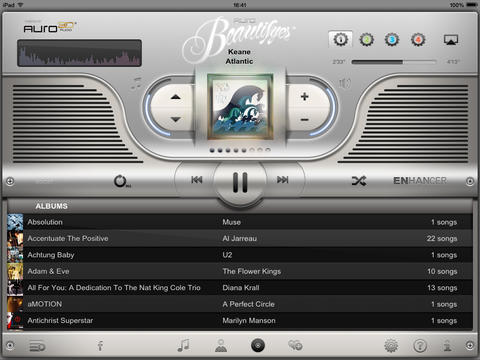Select preset 1 gear button

[341, 40]
